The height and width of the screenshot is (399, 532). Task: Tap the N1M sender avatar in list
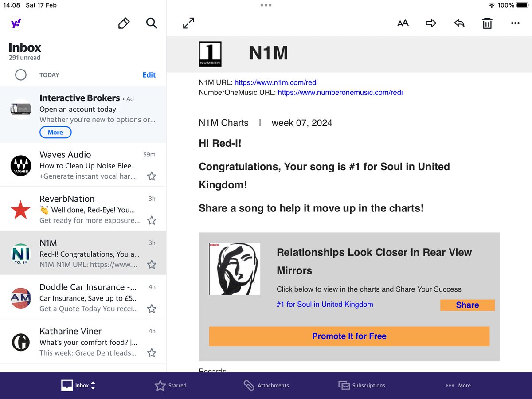[21, 254]
